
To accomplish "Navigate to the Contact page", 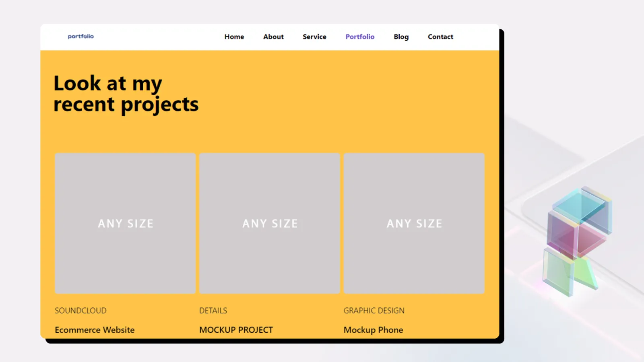I will pyautogui.click(x=440, y=37).
